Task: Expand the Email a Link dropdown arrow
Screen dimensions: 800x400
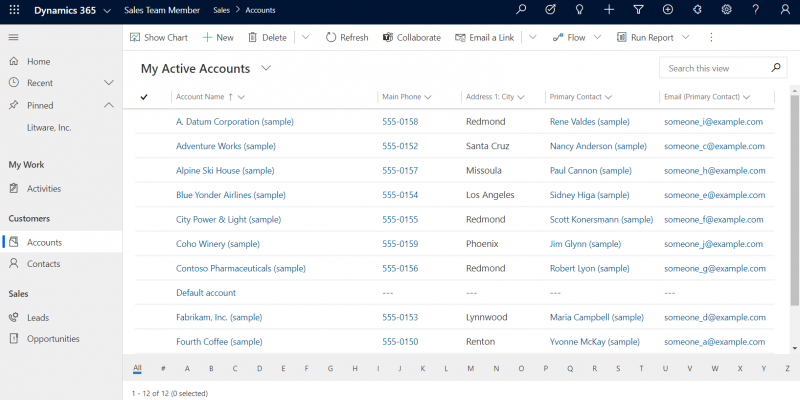Action: point(533,37)
